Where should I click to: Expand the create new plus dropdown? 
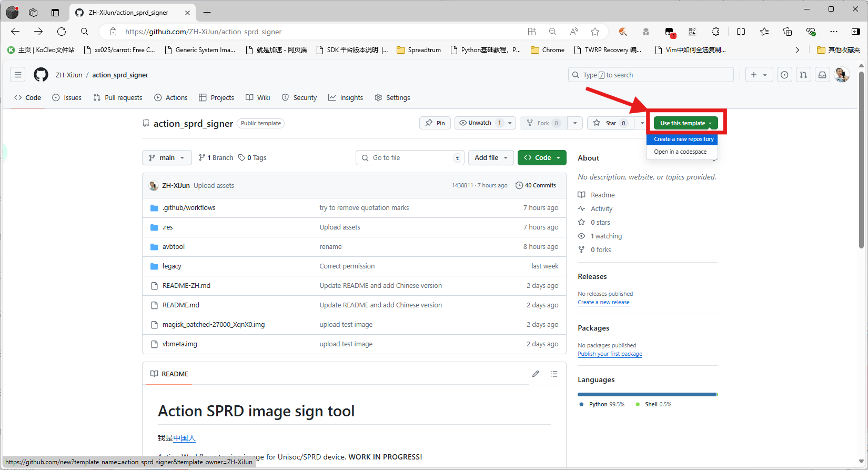pyautogui.click(x=759, y=75)
